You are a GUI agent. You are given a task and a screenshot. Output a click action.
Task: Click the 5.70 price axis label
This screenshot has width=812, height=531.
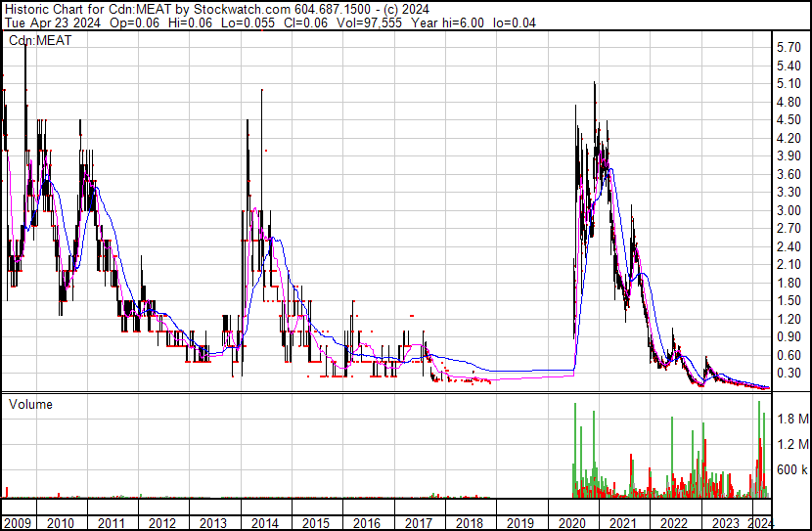pos(789,48)
